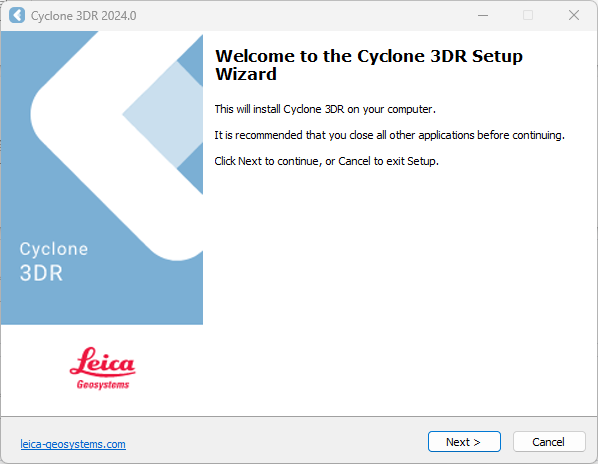Viewport: 598px width, 464px height.
Task: Click the upper dark blue triangle in banner
Action: tap(190, 61)
